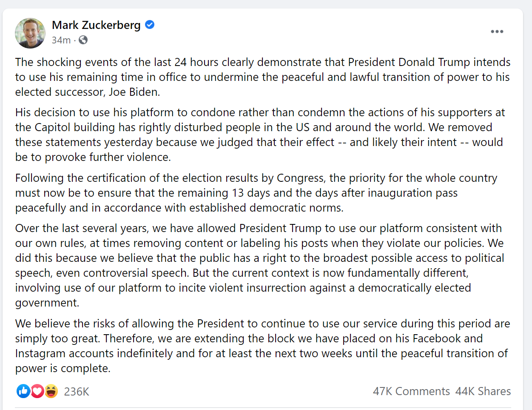Click the blue thumbs-up Like reaction icon
This screenshot has height=410, width=532.
pyautogui.click(x=23, y=391)
